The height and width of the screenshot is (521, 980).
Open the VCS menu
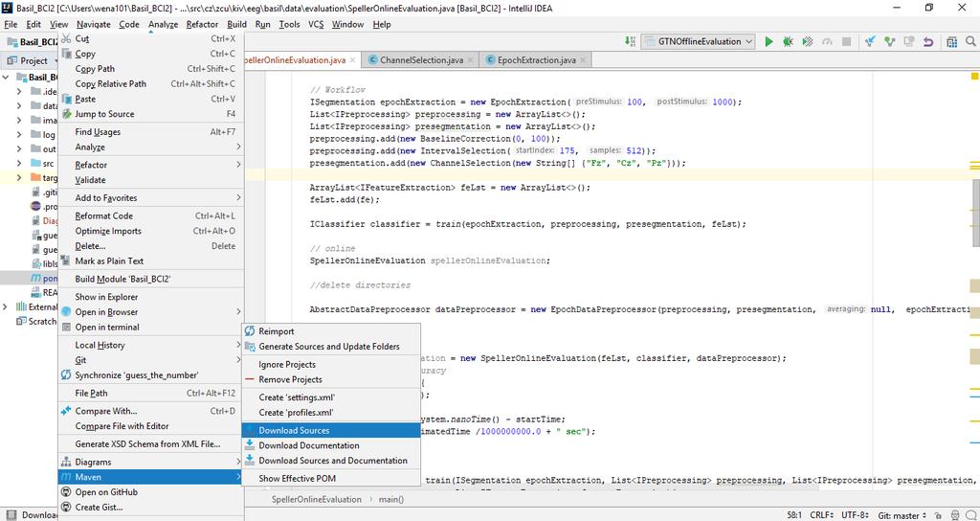(x=316, y=24)
